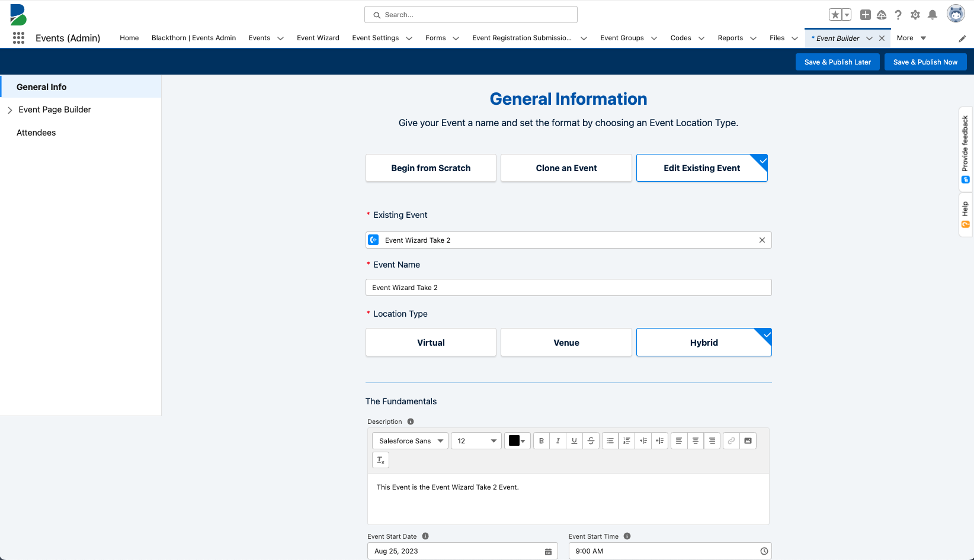
Task: Center-align description text
Action: pyautogui.click(x=696, y=441)
